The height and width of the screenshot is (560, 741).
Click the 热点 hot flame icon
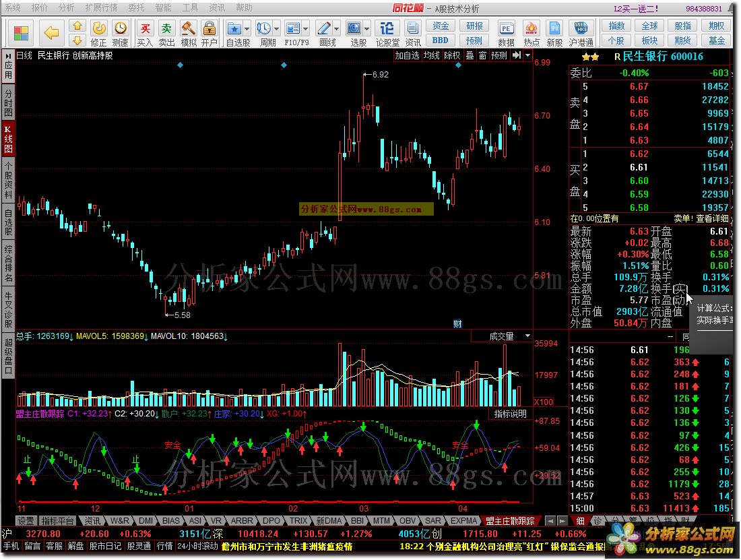coord(531,28)
